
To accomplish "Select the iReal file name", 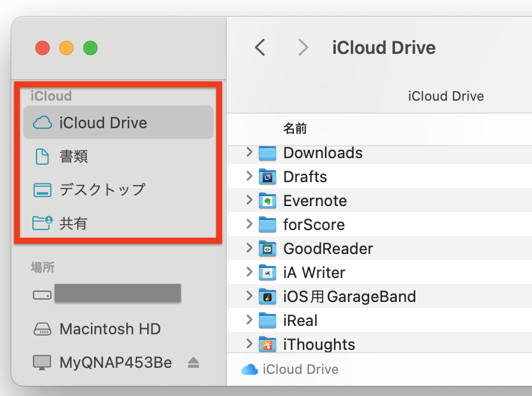I will point(300,321).
